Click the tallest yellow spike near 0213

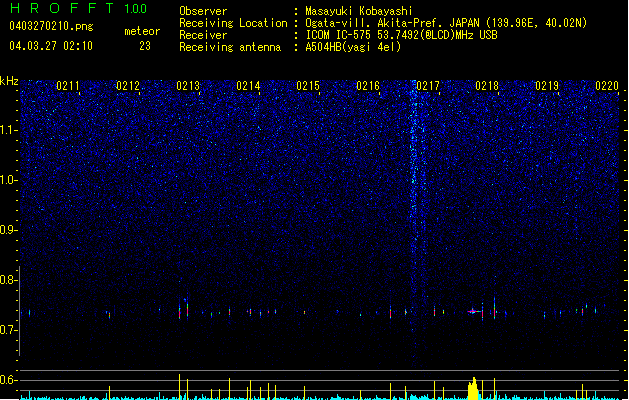[x=179, y=387]
